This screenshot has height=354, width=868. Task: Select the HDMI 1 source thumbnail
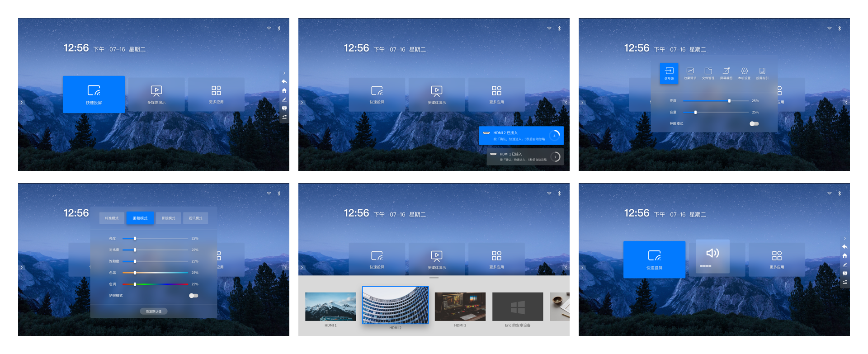coord(330,307)
